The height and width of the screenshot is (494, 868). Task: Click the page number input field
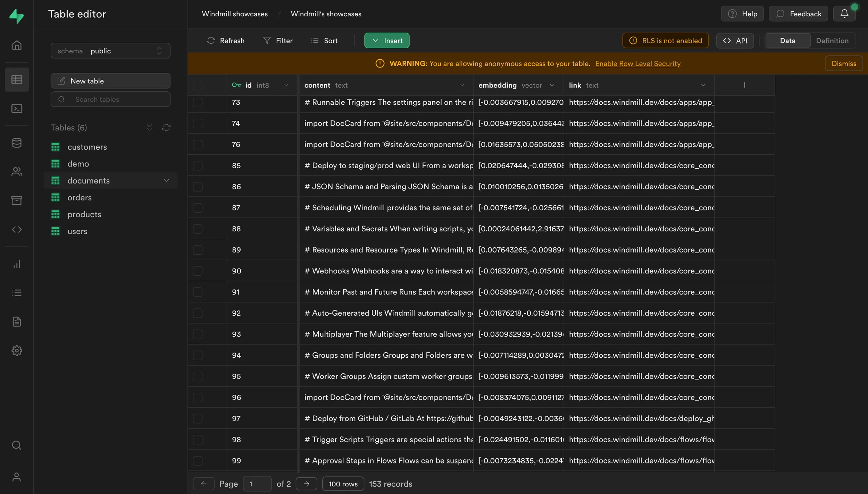click(x=257, y=484)
